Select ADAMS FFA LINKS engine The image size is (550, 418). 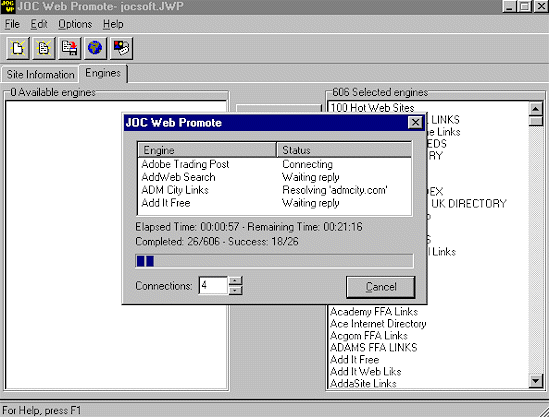[374, 347]
